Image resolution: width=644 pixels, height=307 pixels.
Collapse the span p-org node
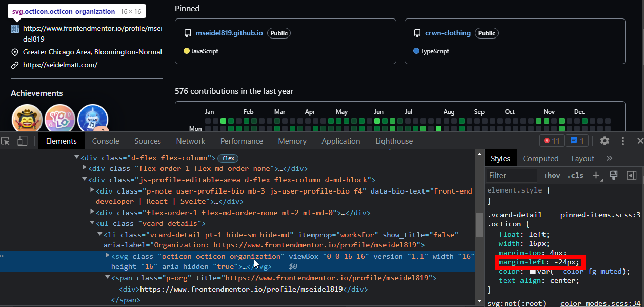pyautogui.click(x=108, y=278)
